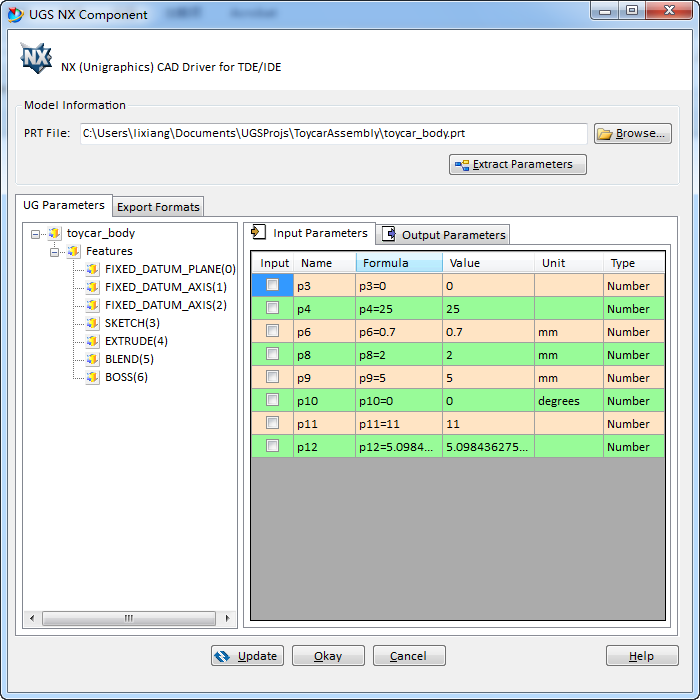Click the Input column header

(273, 263)
